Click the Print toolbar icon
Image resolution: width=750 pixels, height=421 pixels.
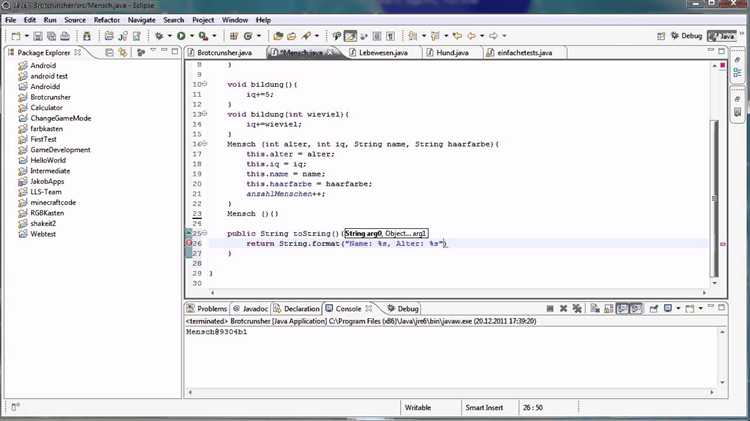coord(65,36)
